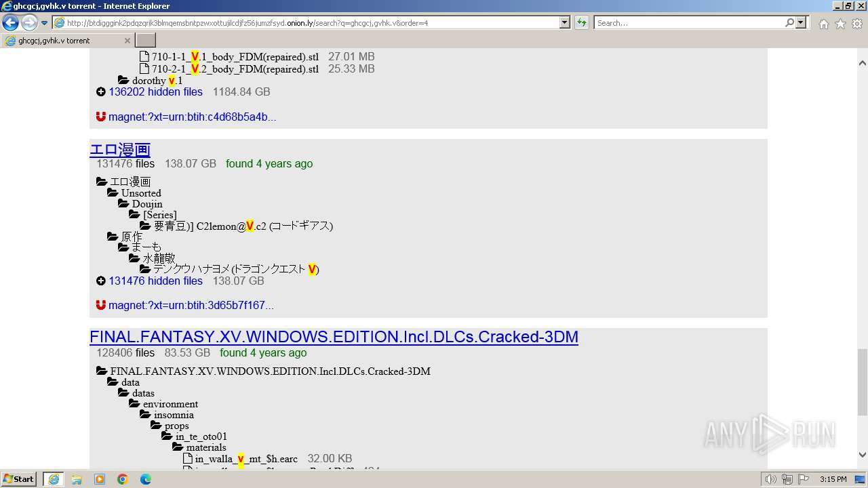Select the ghcgcj,gvhk.v torrent tab
Viewport: 868px width, 488px height.
68,41
